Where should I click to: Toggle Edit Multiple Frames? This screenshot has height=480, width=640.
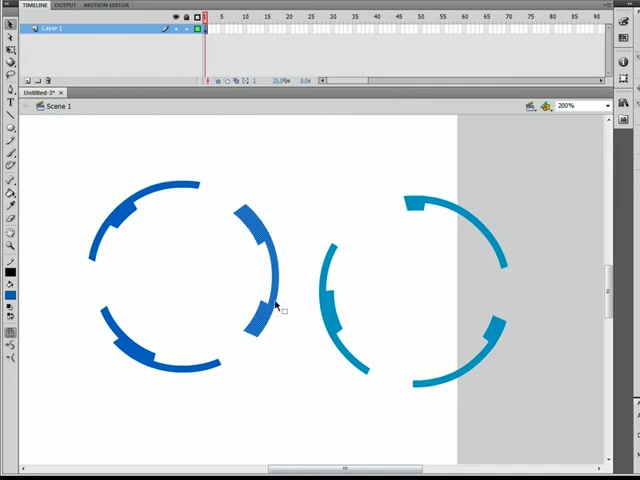tap(236, 81)
